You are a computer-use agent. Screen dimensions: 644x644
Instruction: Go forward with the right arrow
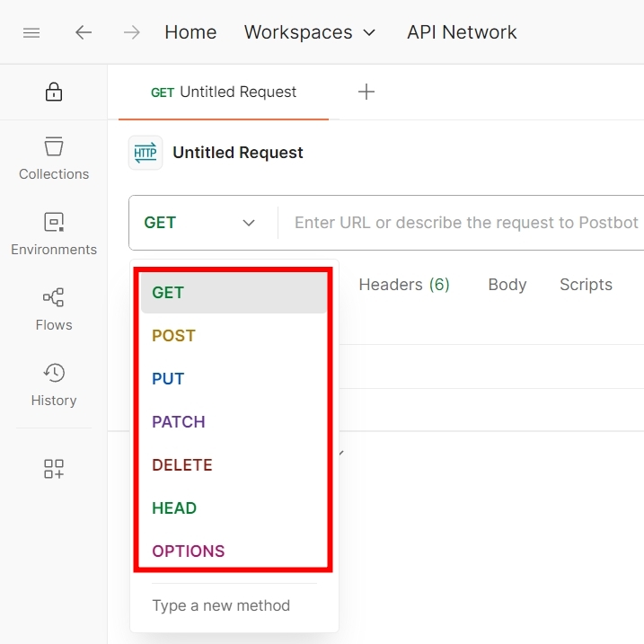pos(132,32)
